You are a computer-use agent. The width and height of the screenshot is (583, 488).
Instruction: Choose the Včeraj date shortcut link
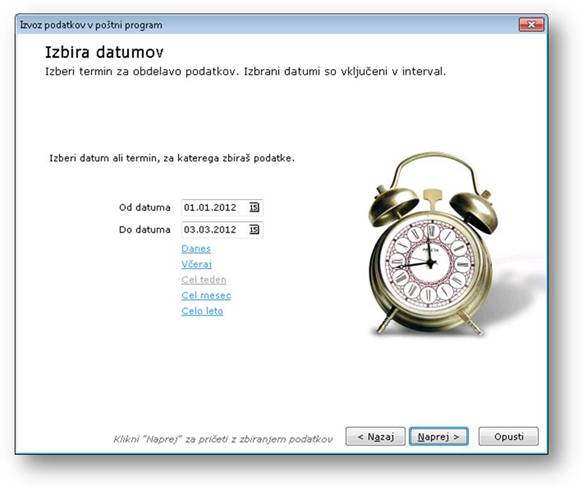click(196, 264)
